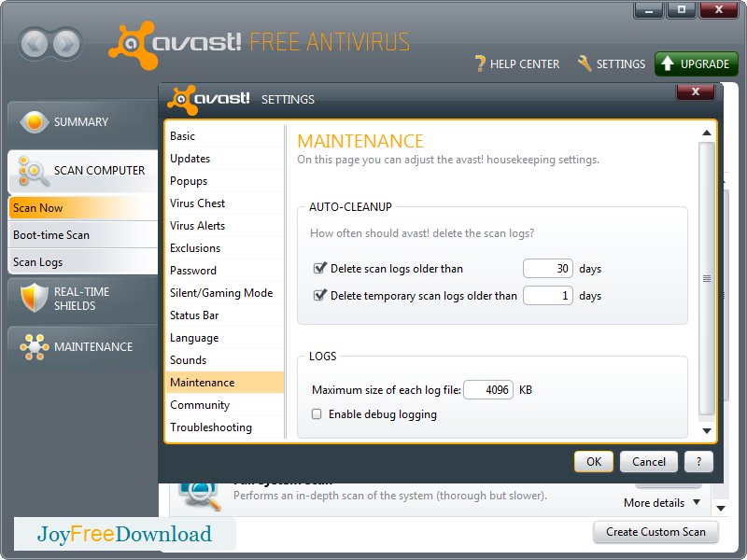Open Sounds settings category

click(x=224, y=360)
